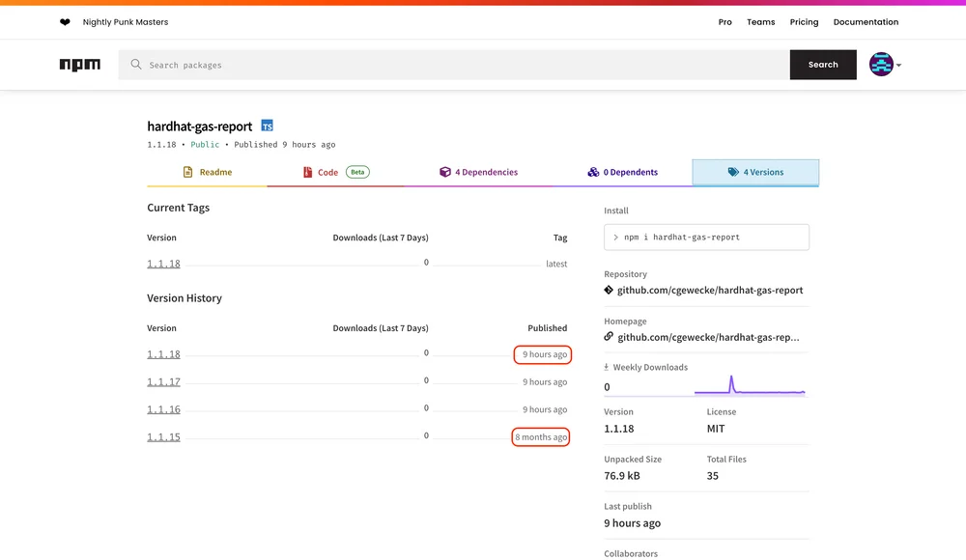This screenshot has width=966, height=560.
Task: Switch to 0 Dependents tab
Action: (x=622, y=172)
